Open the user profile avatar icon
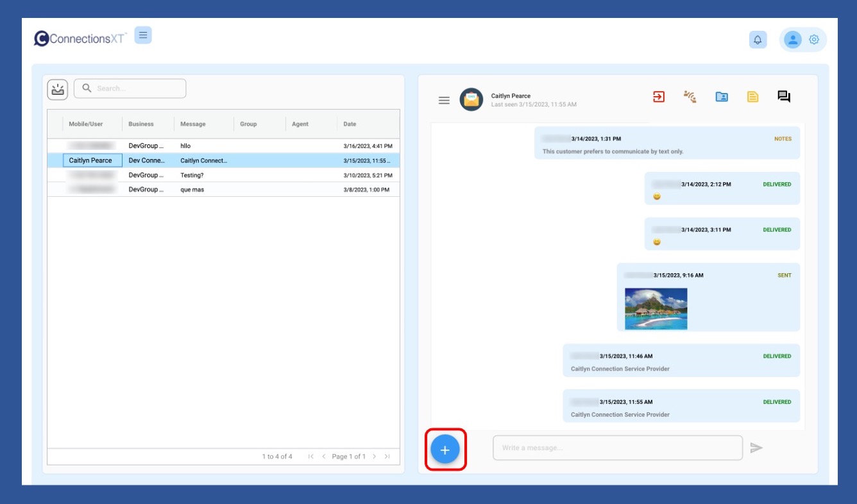This screenshot has width=857, height=504. pos(793,40)
